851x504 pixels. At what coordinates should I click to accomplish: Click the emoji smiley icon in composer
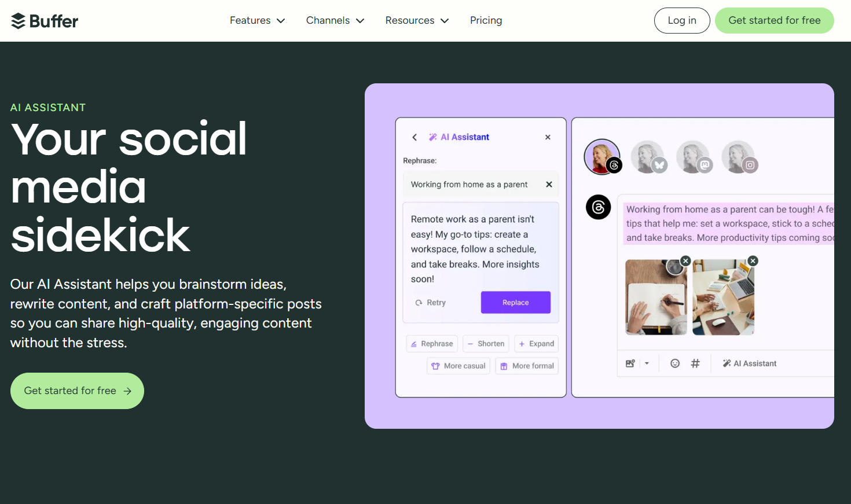click(675, 363)
